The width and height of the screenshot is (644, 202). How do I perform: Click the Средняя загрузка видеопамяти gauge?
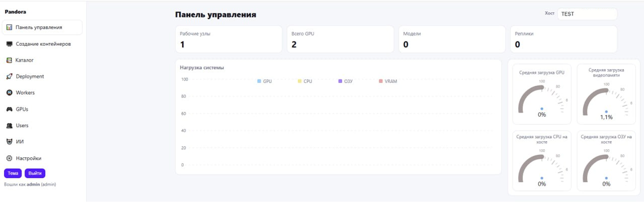click(606, 94)
